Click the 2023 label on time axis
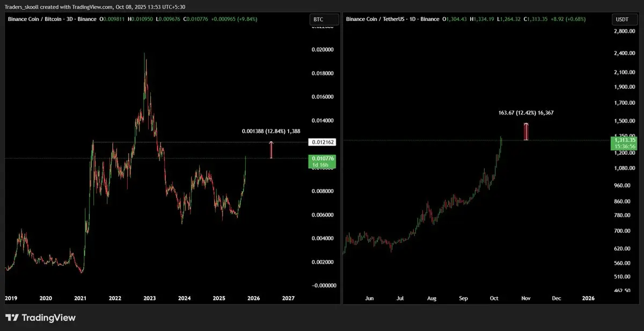Image resolution: width=644 pixels, height=331 pixels. click(x=150, y=298)
